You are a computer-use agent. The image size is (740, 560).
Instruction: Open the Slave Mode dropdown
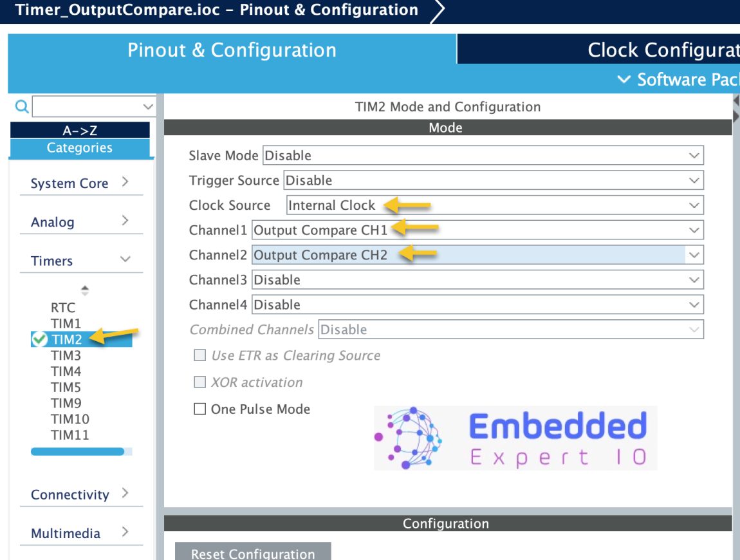pyautogui.click(x=694, y=155)
